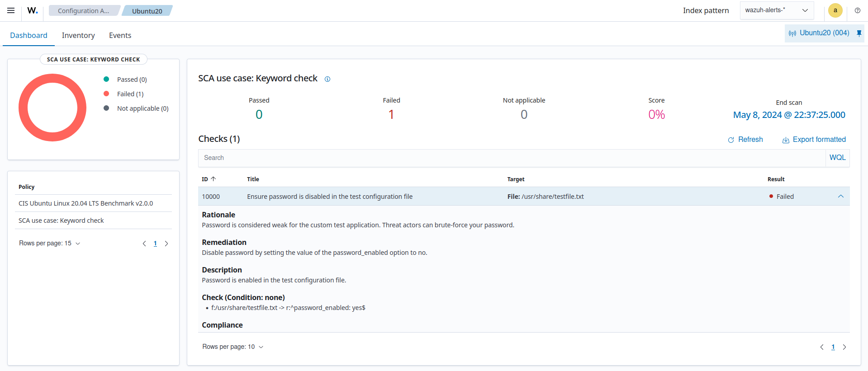Click the help icon in top bar
868x371 pixels.
857,10
